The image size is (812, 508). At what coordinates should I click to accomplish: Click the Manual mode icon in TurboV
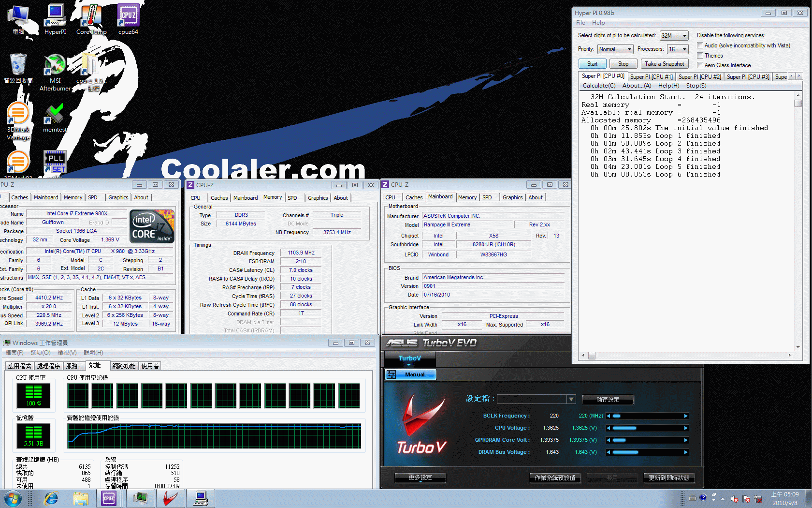[x=391, y=374]
